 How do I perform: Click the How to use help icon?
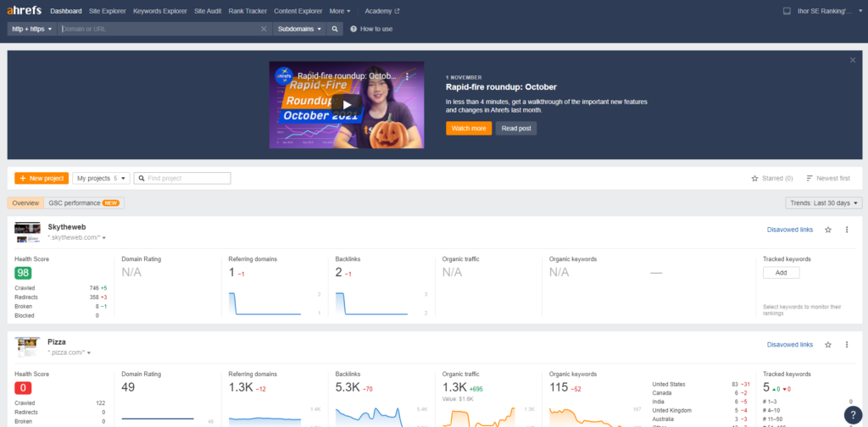click(353, 29)
